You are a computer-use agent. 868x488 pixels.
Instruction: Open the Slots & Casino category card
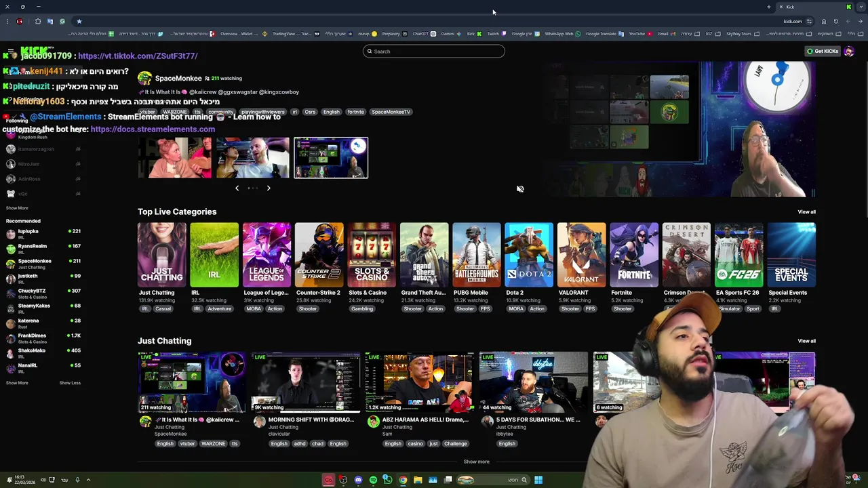pos(372,255)
